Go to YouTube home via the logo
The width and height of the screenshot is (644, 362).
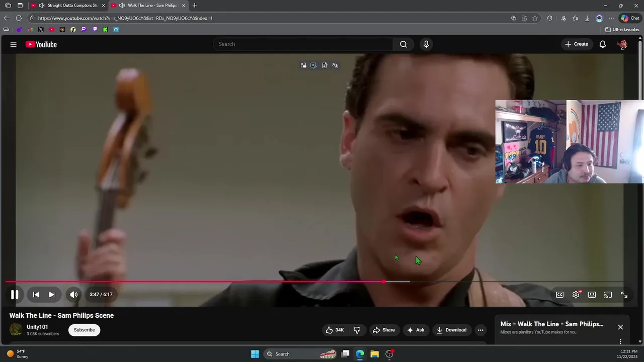[41, 44]
